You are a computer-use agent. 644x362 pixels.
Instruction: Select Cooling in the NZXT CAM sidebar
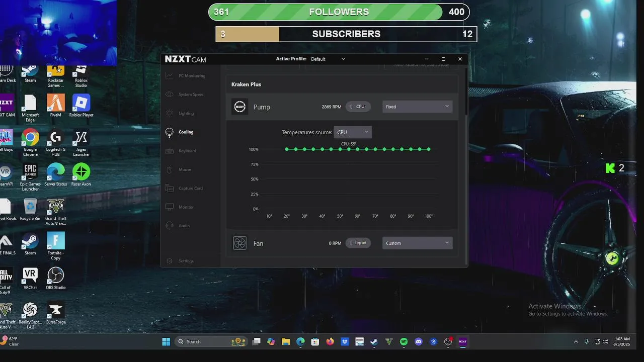(x=180, y=132)
